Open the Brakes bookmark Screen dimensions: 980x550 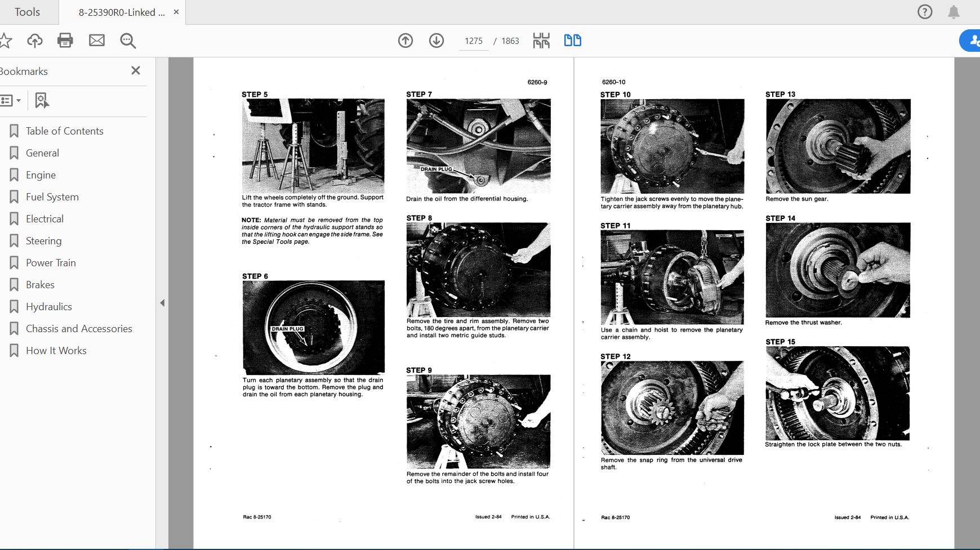40,285
